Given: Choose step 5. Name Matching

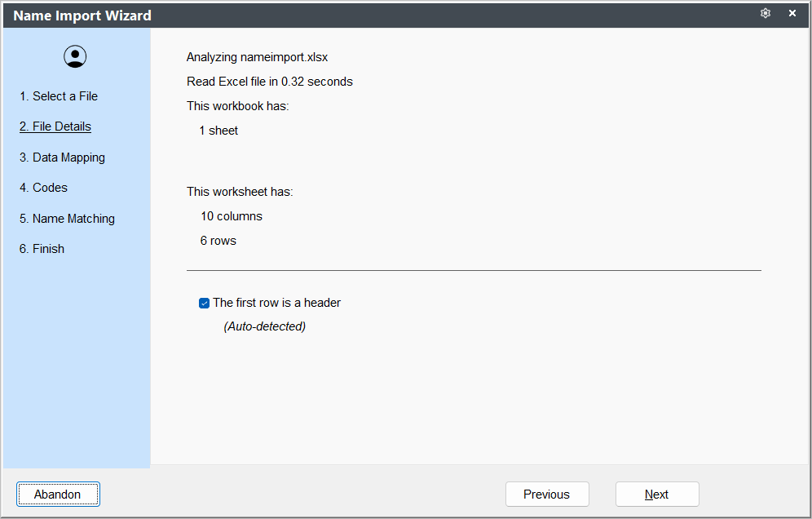Looking at the screenshot, I should [x=67, y=218].
